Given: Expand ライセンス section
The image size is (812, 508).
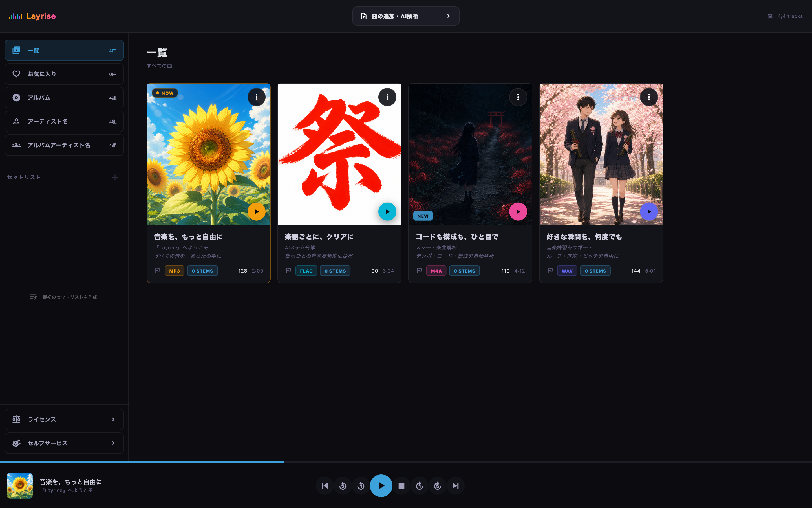Looking at the screenshot, I should (x=64, y=419).
